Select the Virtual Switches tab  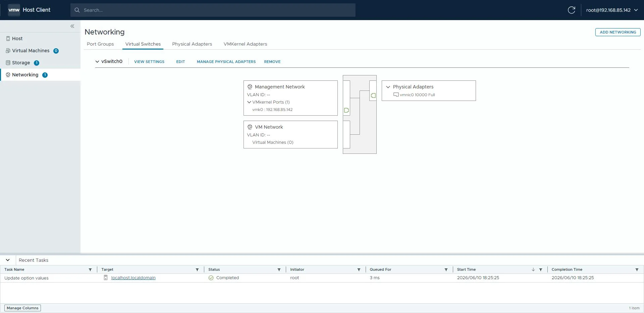[x=143, y=44]
